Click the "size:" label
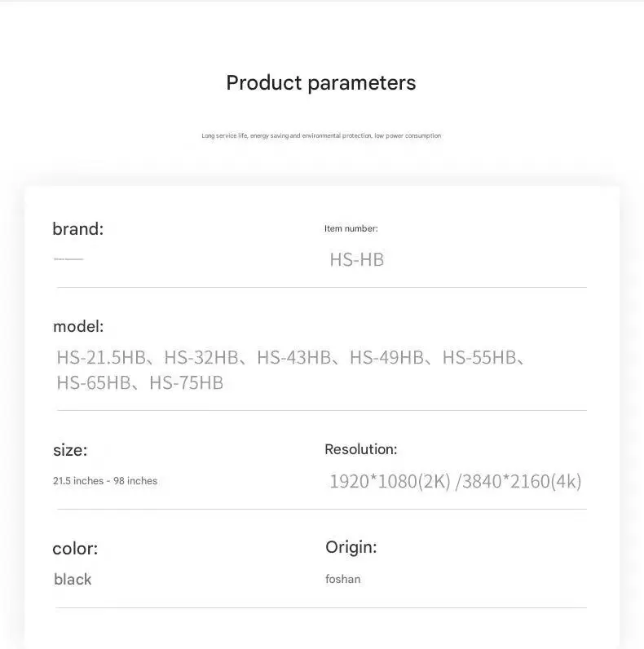Image resolution: width=644 pixels, height=649 pixels. point(70,450)
